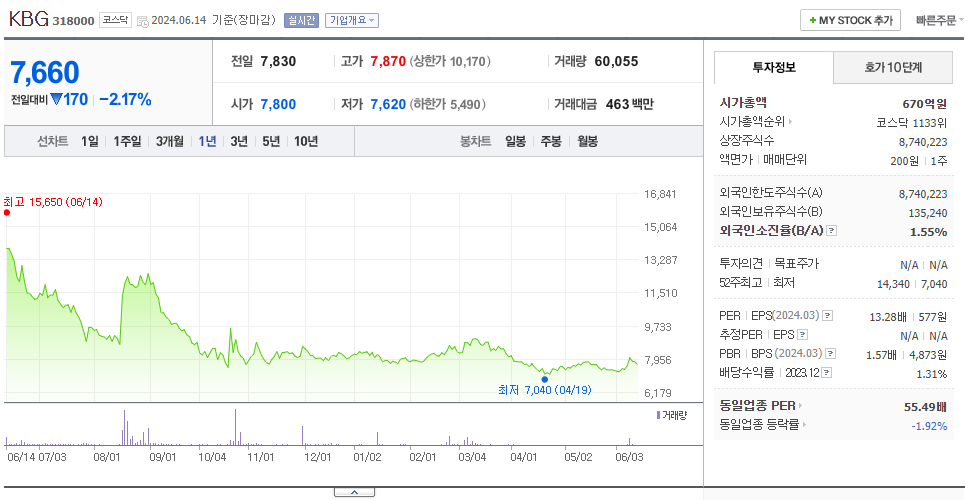Click 투자의견 label in info panel
Screen dimensions: 968x500
tap(741, 264)
